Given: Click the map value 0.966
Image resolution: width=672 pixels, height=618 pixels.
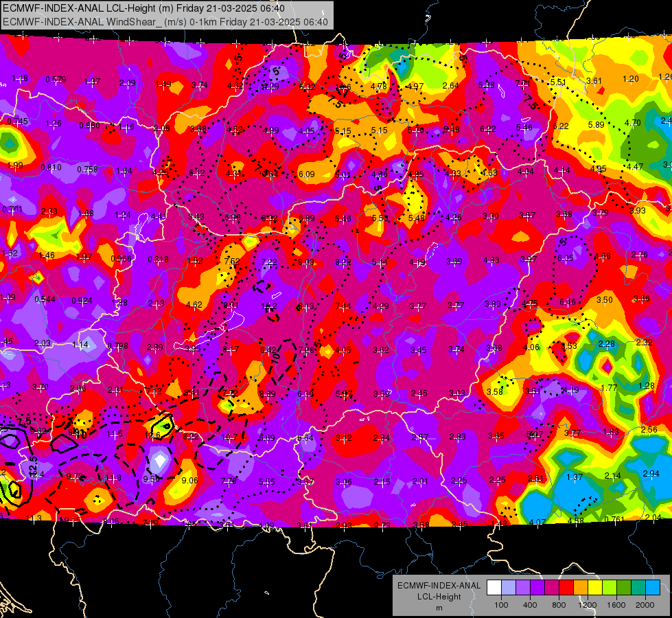Looking at the screenshot, I should (121, 259).
